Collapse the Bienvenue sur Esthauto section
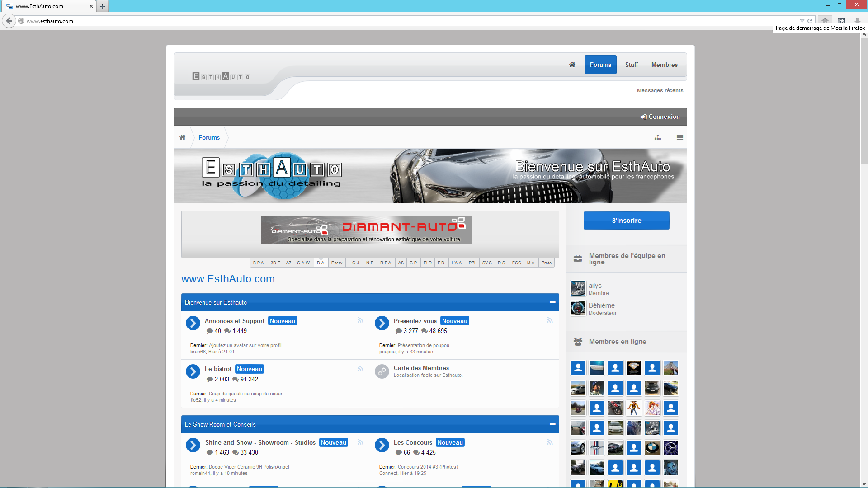The width and height of the screenshot is (868, 488). coord(552,302)
